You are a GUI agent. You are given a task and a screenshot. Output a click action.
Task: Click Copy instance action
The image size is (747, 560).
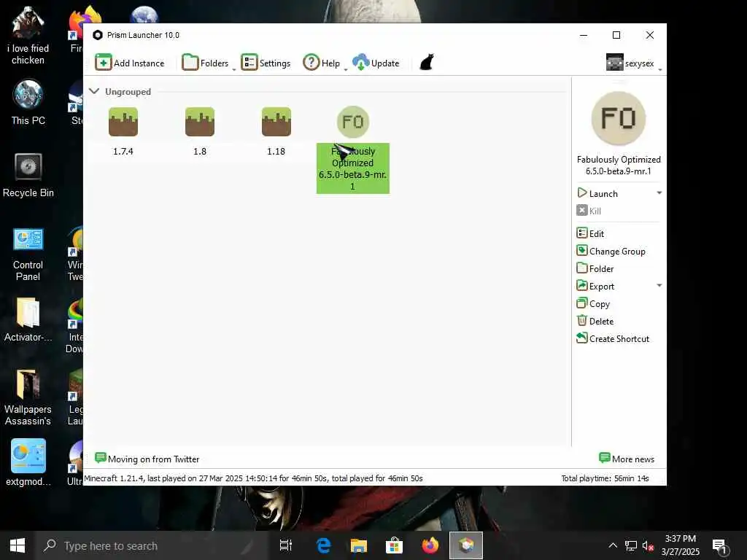pos(593,303)
